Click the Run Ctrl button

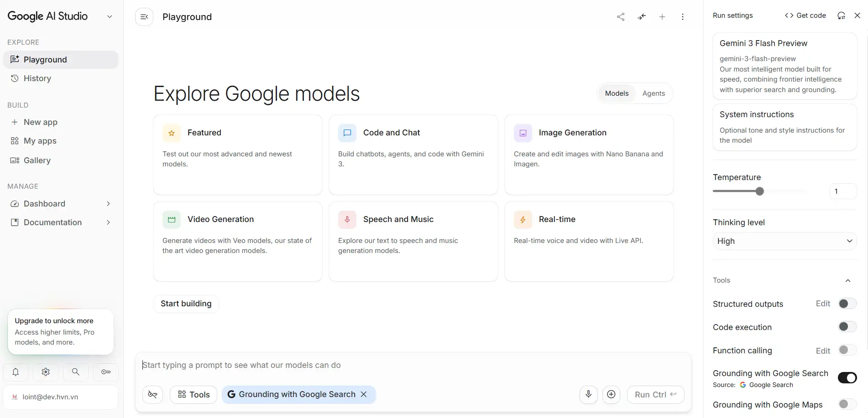pyautogui.click(x=656, y=394)
